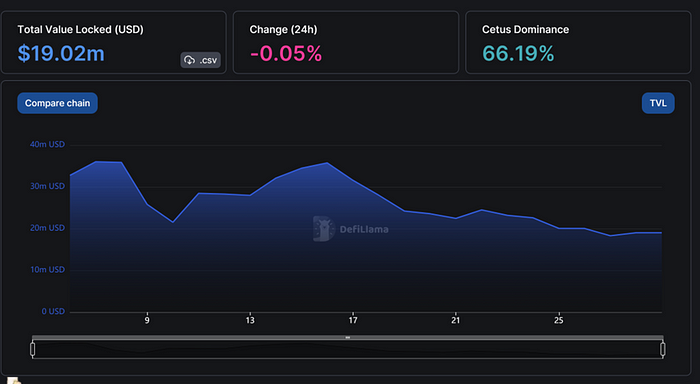
Task: Click day 17 on the x-axis
Action: [x=353, y=320]
